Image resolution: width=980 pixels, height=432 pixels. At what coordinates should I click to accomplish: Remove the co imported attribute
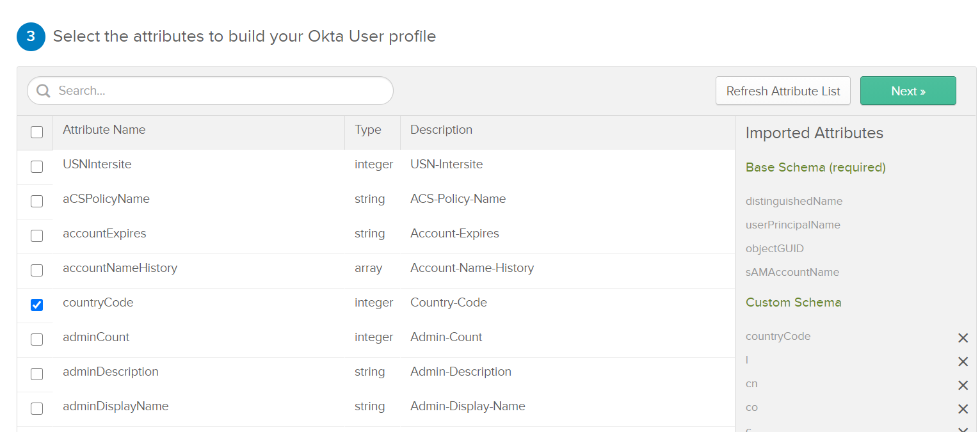point(963,409)
